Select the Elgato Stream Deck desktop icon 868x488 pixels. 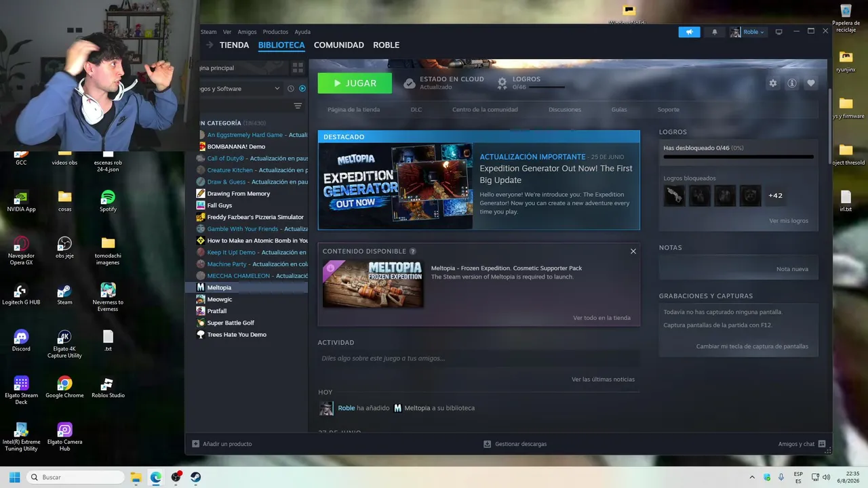pyautogui.click(x=21, y=390)
